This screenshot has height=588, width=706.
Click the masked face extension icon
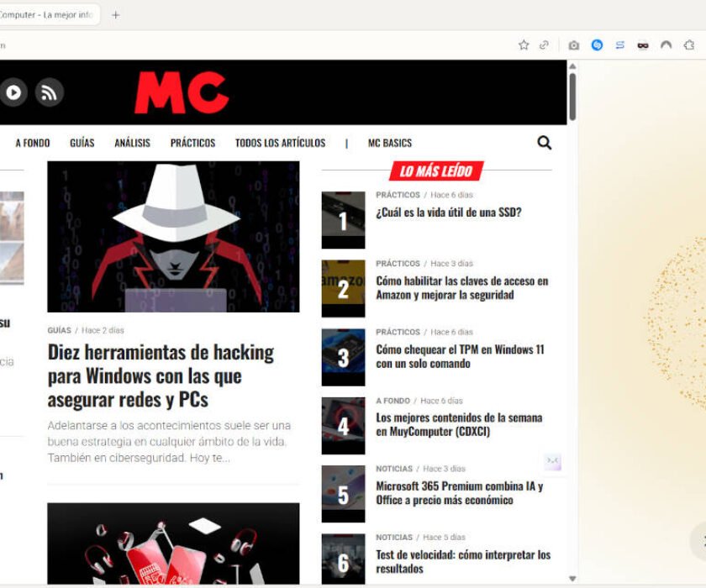click(x=643, y=45)
